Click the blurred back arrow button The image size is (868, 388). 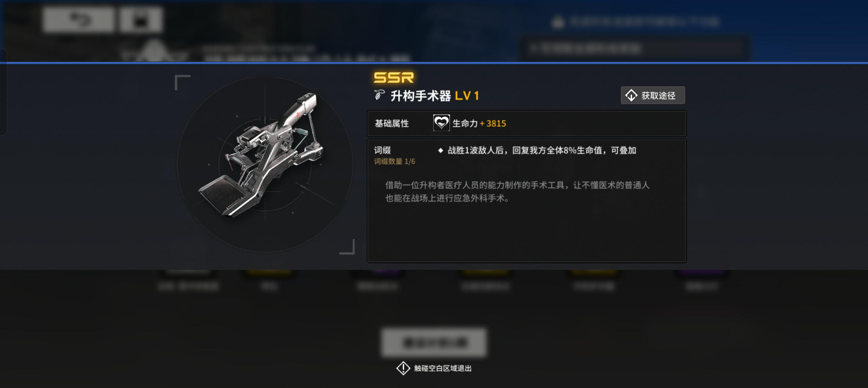click(x=78, y=19)
